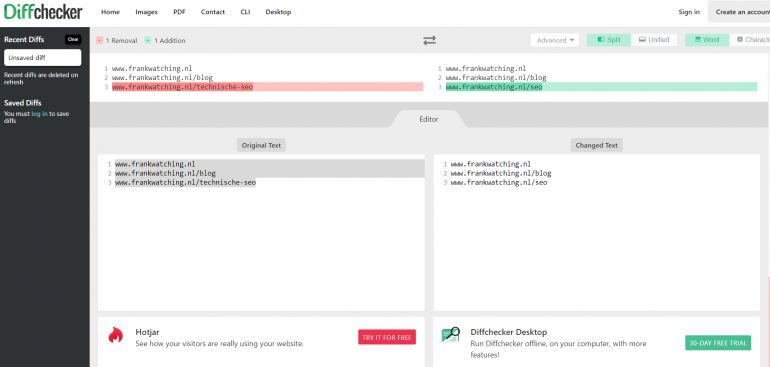Click www.frankwatching.nl/blog in the Original Text editor

pyautogui.click(x=165, y=173)
